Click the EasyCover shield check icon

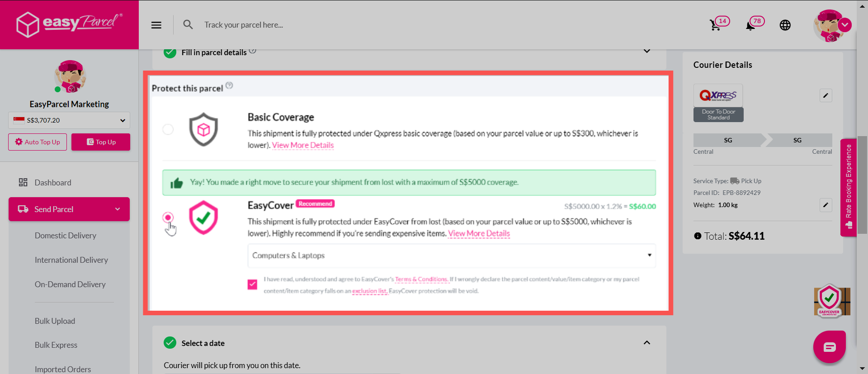[203, 218]
